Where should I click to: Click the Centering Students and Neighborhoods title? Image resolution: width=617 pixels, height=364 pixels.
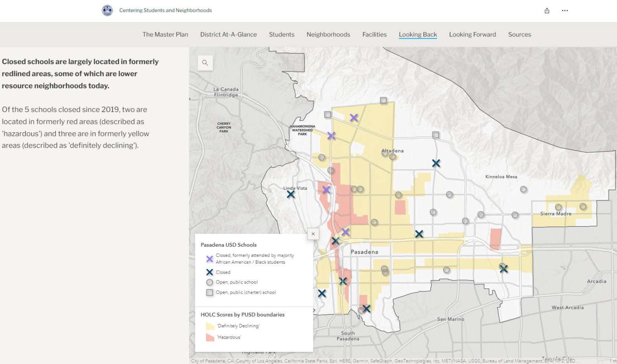165,10
